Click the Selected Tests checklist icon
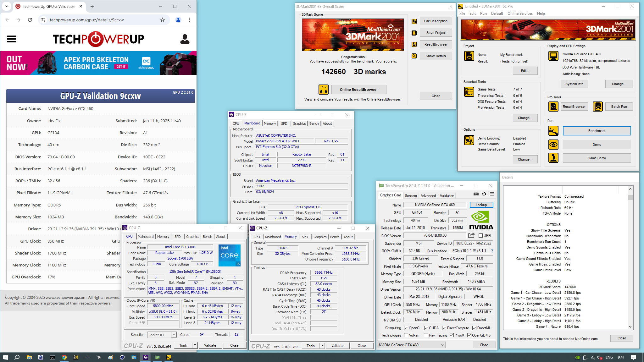This screenshot has width=644, height=362. click(x=469, y=92)
